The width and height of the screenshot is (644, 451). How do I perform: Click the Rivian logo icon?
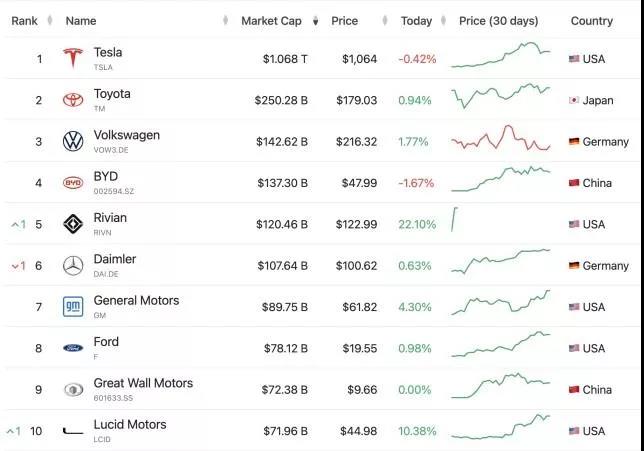73,224
